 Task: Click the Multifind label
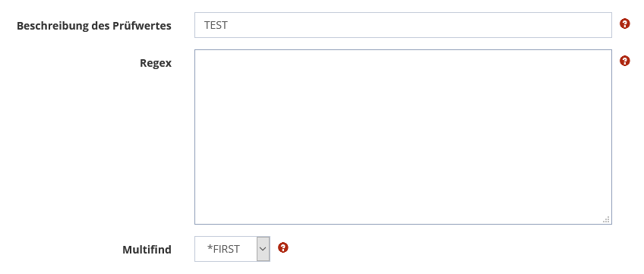[x=147, y=250]
